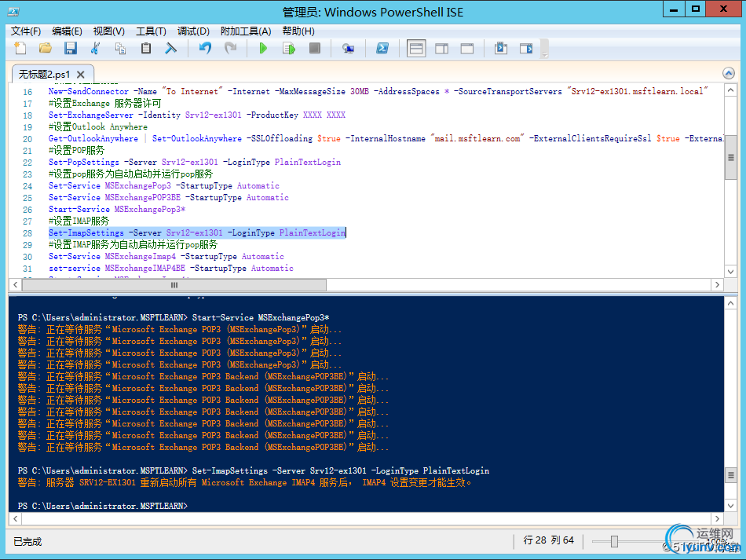Close the 无标题2.ps1 tab
Image resolution: width=746 pixels, height=560 pixels.
coord(80,75)
